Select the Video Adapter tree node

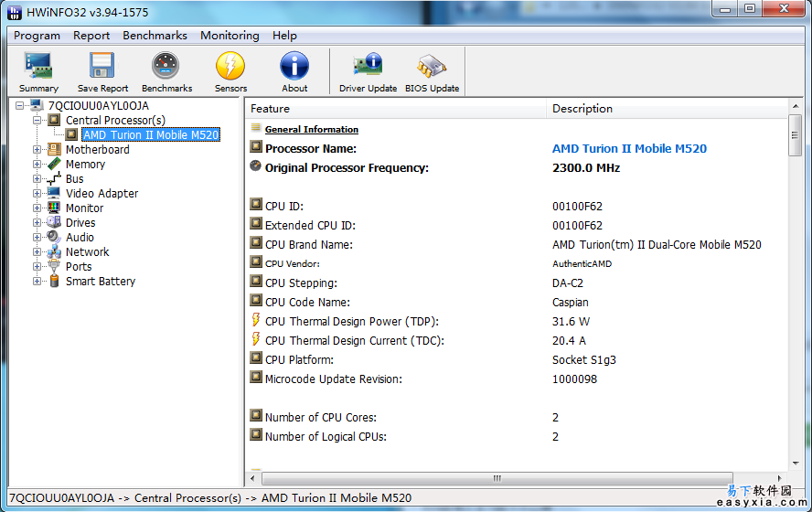coord(101,194)
